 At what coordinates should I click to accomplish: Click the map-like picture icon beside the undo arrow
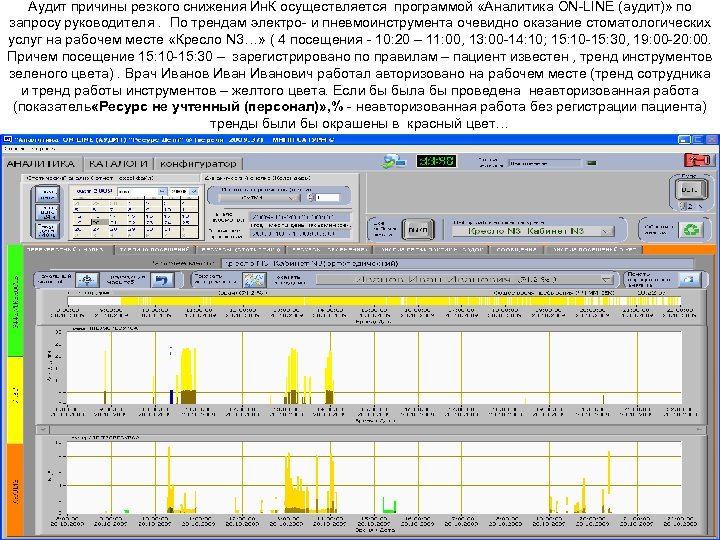pyautogui.click(x=254, y=280)
